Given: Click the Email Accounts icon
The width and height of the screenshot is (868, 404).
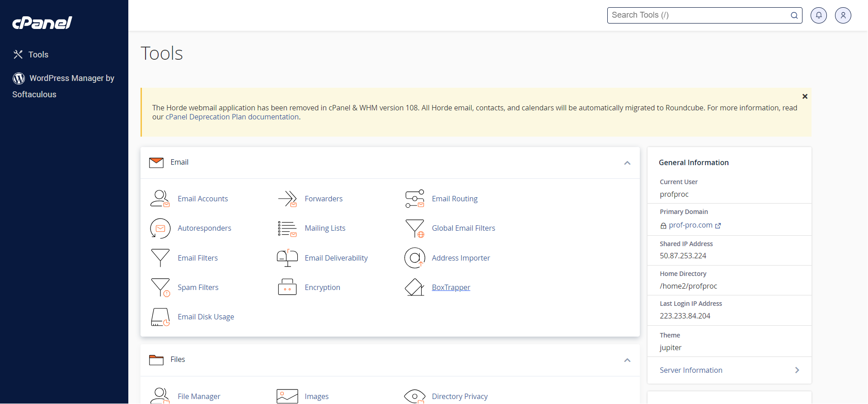Looking at the screenshot, I should point(160,199).
